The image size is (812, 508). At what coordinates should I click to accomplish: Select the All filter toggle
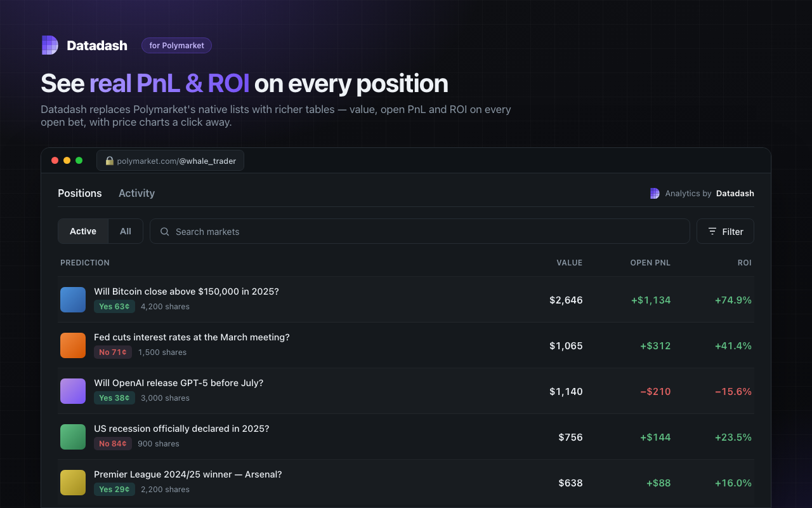(x=126, y=231)
